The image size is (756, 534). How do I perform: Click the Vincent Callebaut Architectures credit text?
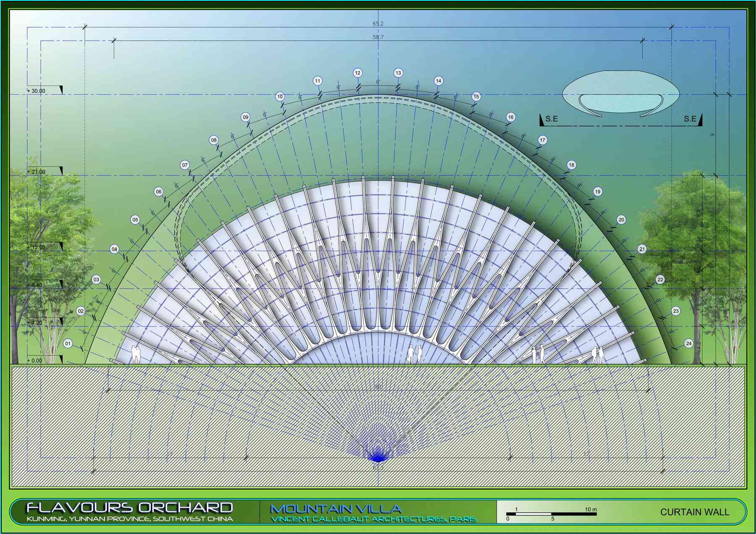[x=373, y=520]
